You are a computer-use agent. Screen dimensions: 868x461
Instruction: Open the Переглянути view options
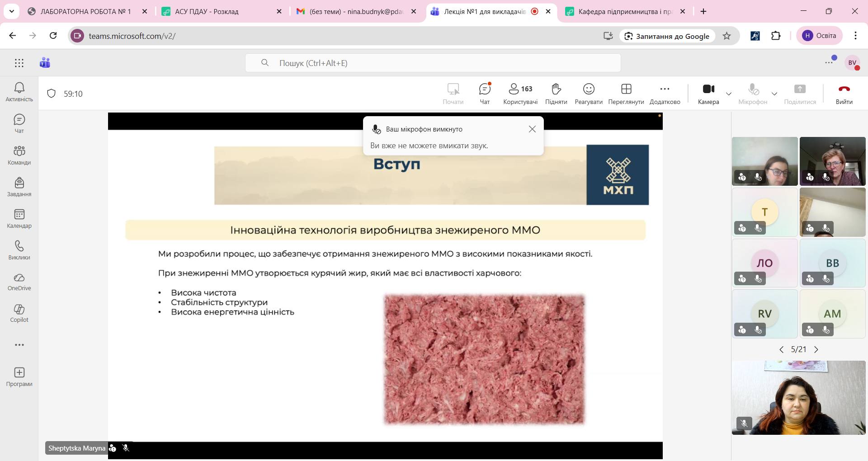(626, 94)
